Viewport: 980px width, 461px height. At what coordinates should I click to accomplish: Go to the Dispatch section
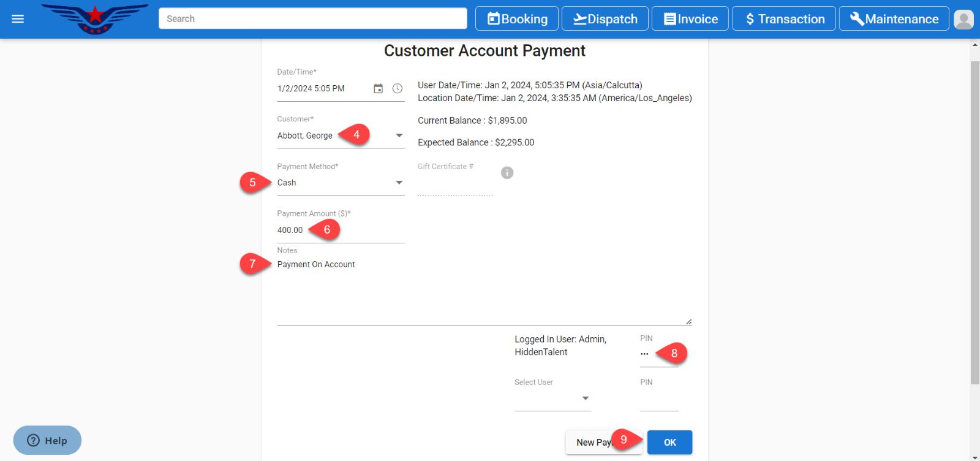[605, 19]
